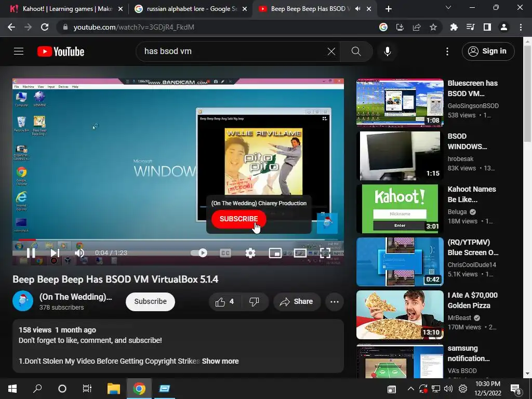Open a new browser tab
Screen dimensions: 532x399
point(389,9)
